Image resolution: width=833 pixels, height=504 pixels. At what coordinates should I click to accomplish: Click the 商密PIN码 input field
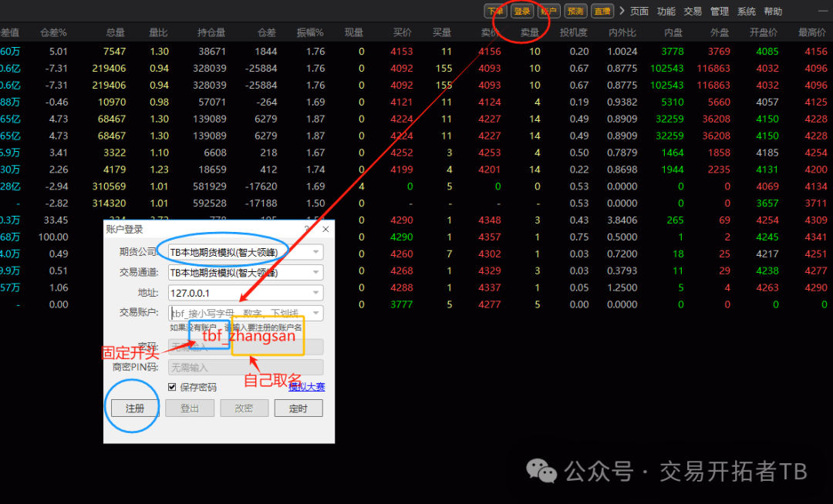245,367
